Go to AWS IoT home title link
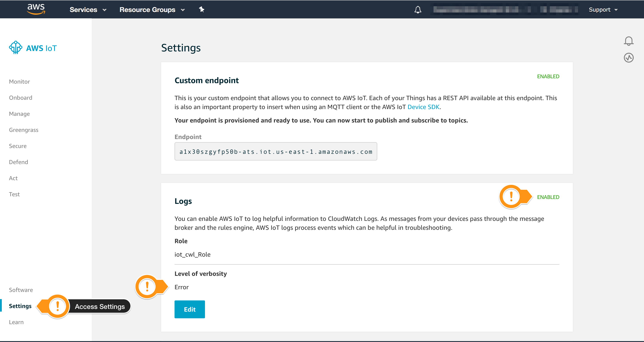This screenshot has height=342, width=644. pyautogui.click(x=41, y=48)
